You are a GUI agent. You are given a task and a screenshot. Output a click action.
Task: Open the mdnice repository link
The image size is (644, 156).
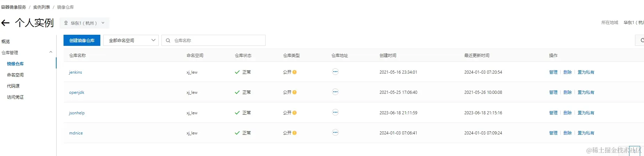[76, 133]
